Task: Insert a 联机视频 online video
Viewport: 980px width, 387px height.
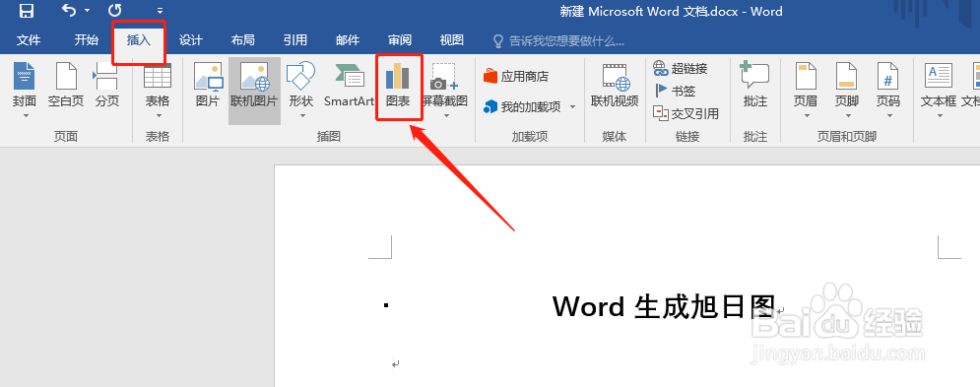Action: coord(615,85)
